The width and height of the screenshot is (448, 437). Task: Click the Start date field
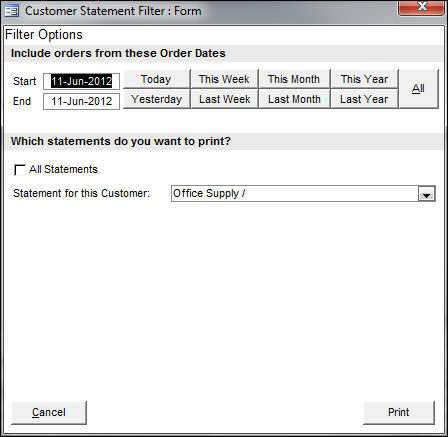[81, 81]
